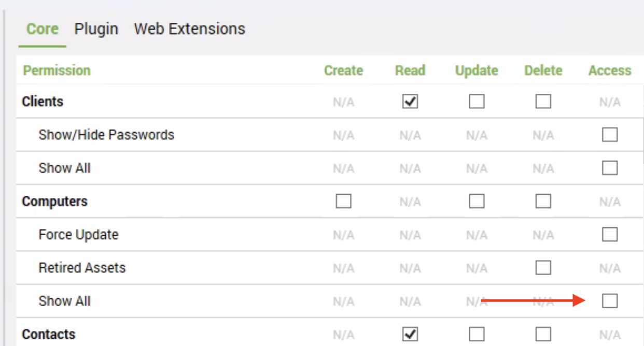Screen dimensions: 644x346
Task: Check Clients Show All Access checkbox
Action: click(610, 168)
